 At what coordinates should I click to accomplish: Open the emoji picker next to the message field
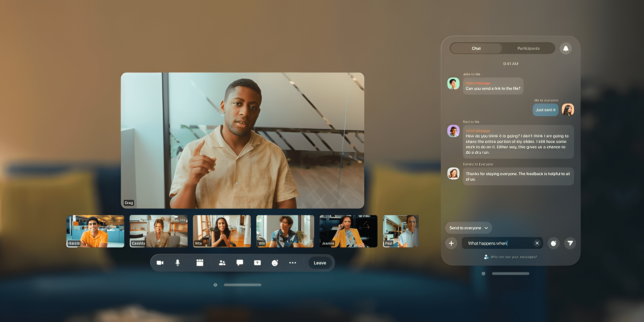tap(553, 243)
